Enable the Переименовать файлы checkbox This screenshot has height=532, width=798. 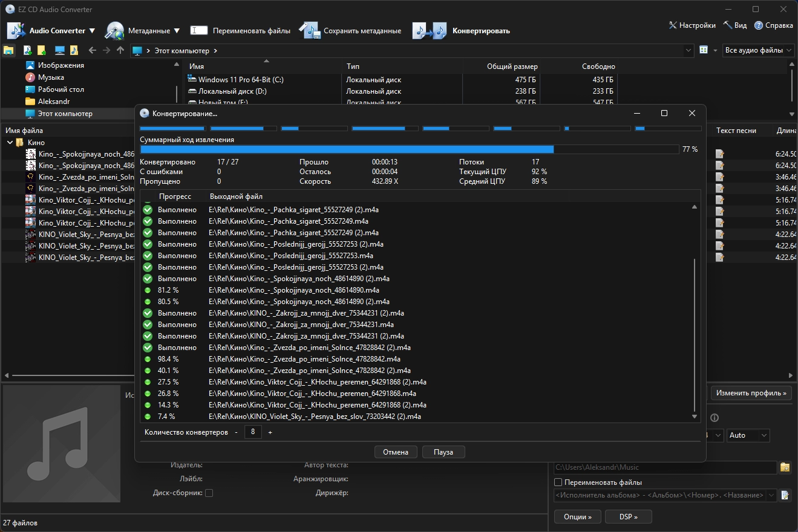point(558,482)
